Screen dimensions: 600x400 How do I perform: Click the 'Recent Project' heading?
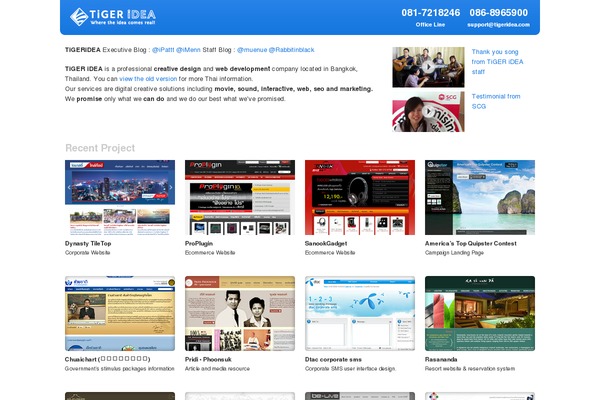(x=100, y=148)
